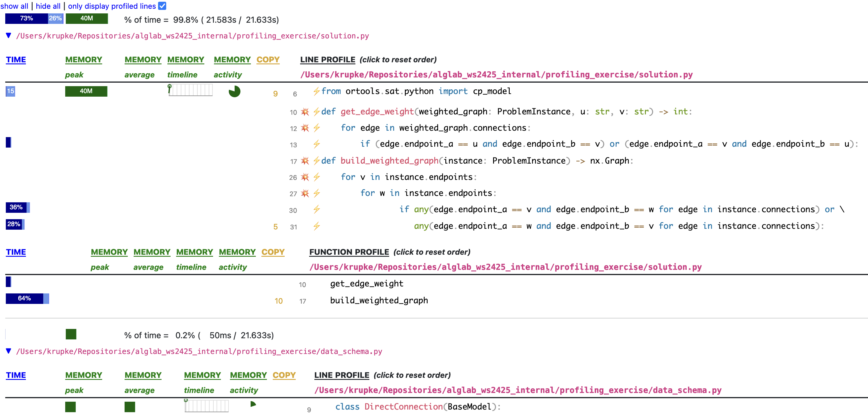Click memory activity pie chart for line 6

(x=234, y=91)
